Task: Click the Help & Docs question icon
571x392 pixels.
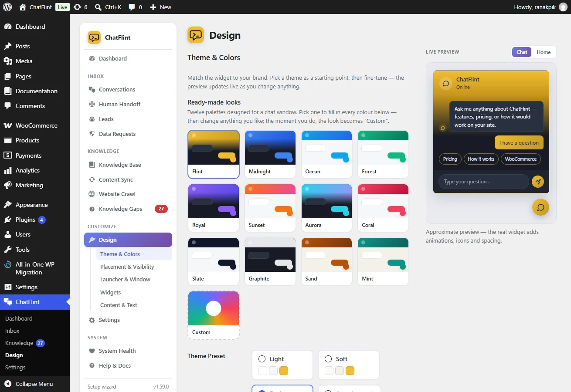Action: (92, 365)
